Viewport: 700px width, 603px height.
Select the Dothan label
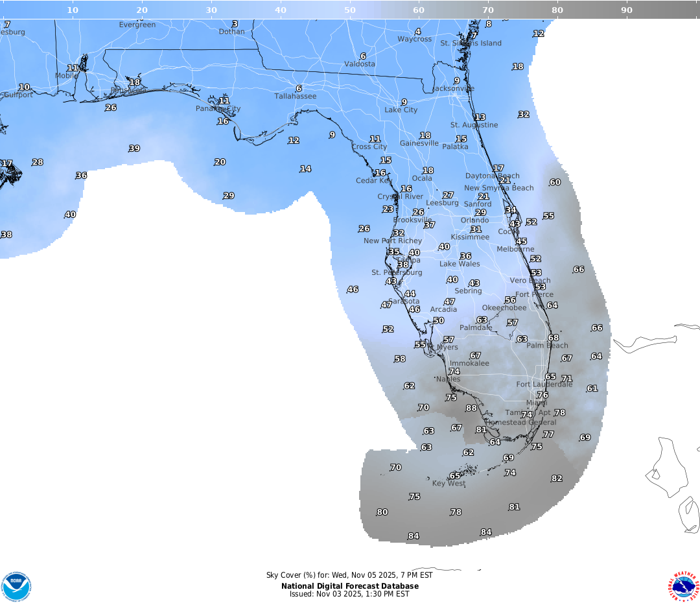tap(231, 32)
